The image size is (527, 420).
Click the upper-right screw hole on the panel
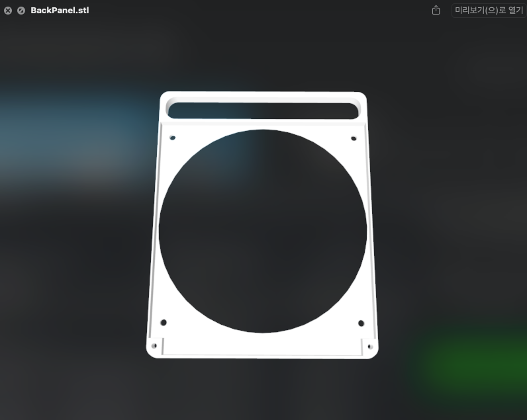point(354,138)
